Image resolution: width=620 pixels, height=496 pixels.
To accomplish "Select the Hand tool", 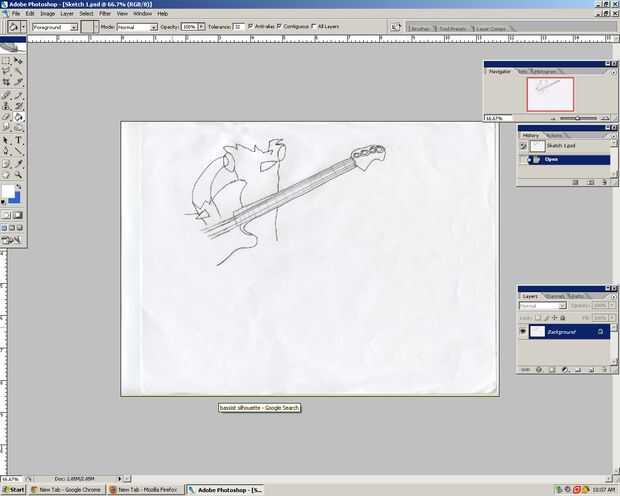I will [6, 175].
